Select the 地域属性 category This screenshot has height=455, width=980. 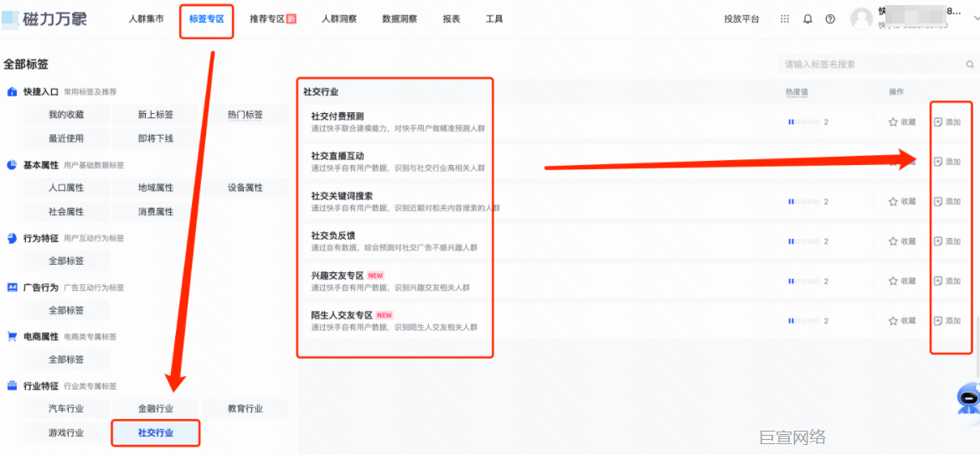click(x=156, y=188)
